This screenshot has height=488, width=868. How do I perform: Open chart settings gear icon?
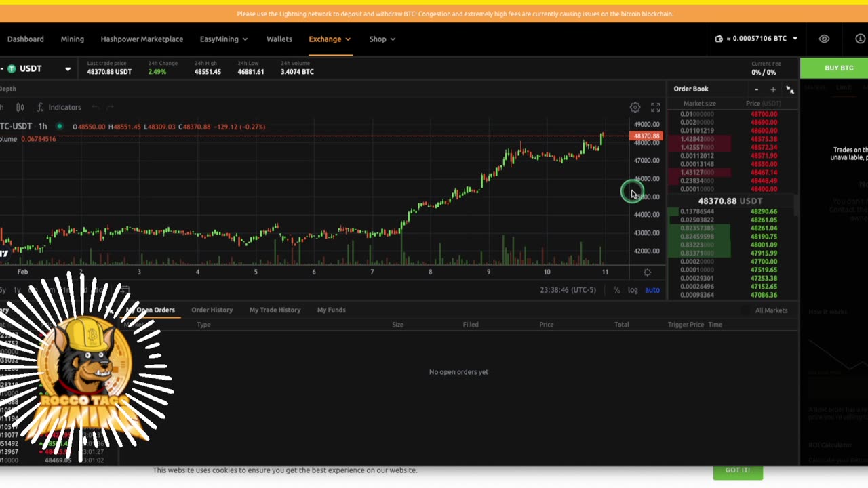[635, 107]
